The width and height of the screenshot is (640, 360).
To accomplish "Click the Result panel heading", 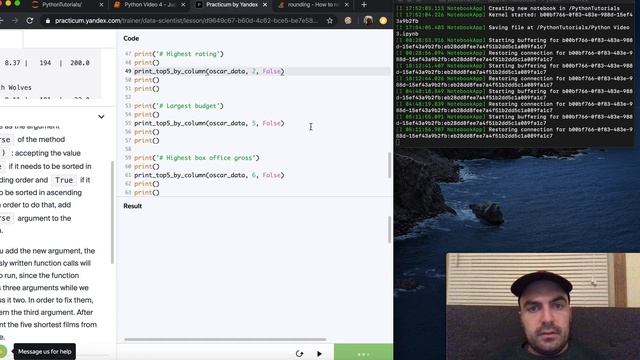I will point(133,206).
